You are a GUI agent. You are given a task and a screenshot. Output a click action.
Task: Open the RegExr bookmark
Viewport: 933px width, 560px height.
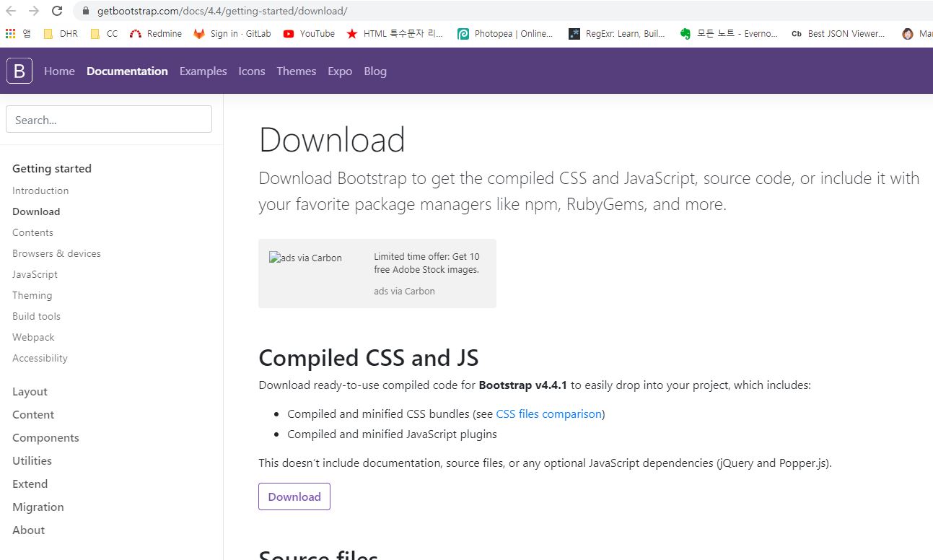618,34
